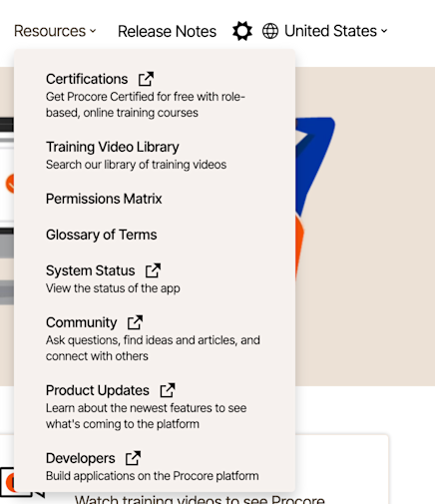
Task: Select Training Video Library
Action: coord(113,147)
